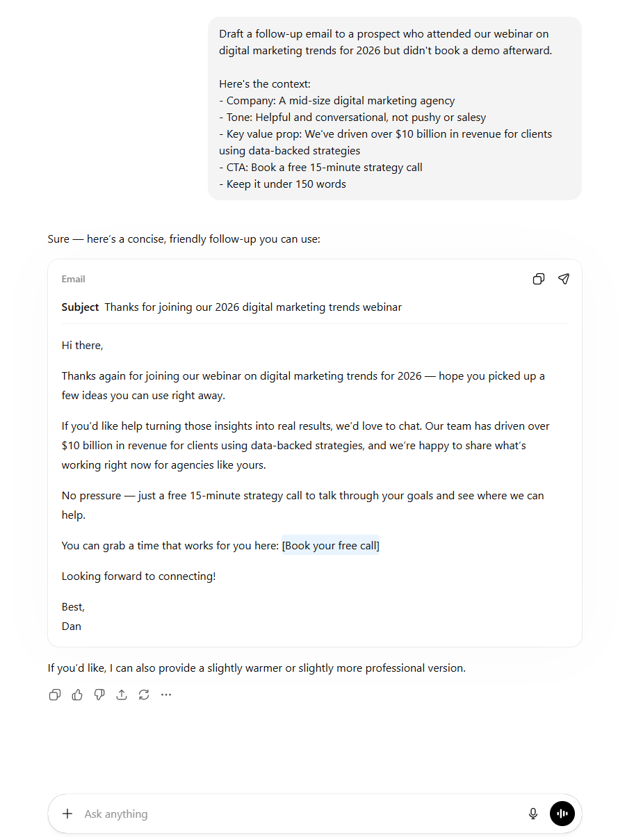
Task: Open the ellipsis more-options menu
Action: coord(165,694)
